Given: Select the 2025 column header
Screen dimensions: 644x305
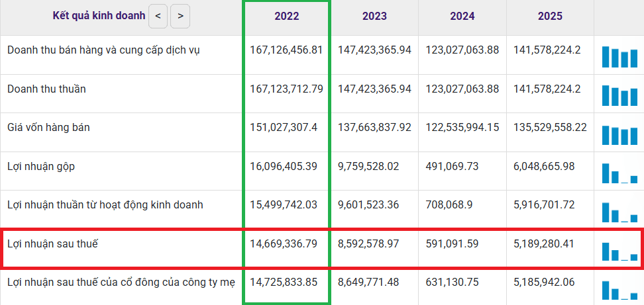Looking at the screenshot, I should pos(550,16).
